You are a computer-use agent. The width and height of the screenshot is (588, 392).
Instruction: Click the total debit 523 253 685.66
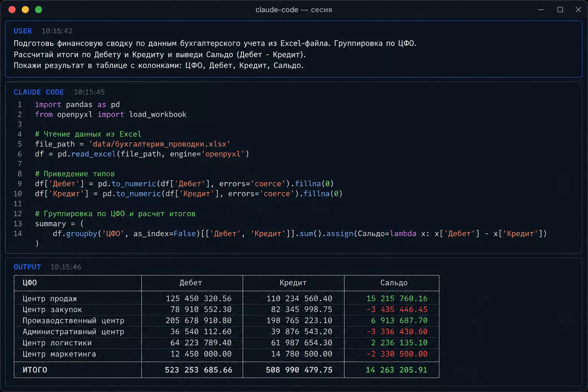coord(199,370)
